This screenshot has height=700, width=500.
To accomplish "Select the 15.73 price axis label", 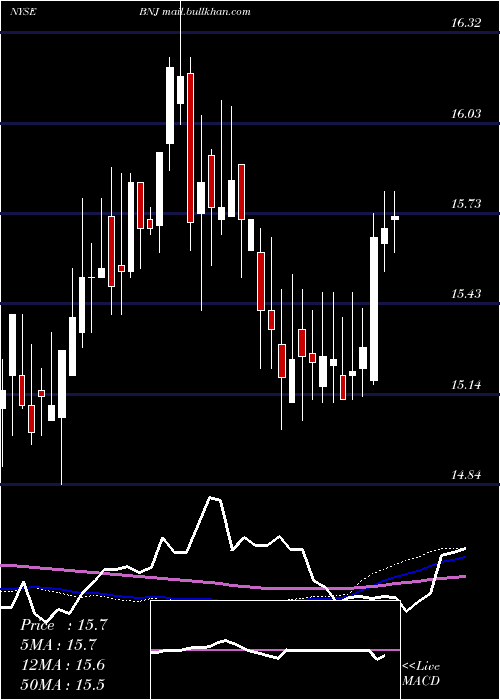I will (466, 204).
